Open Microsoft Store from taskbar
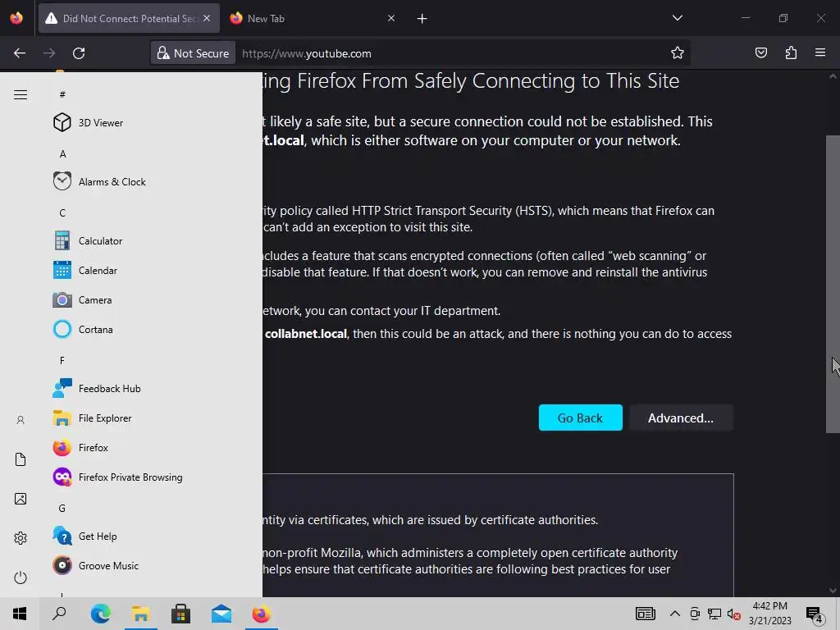This screenshot has width=840, height=630. tap(181, 614)
